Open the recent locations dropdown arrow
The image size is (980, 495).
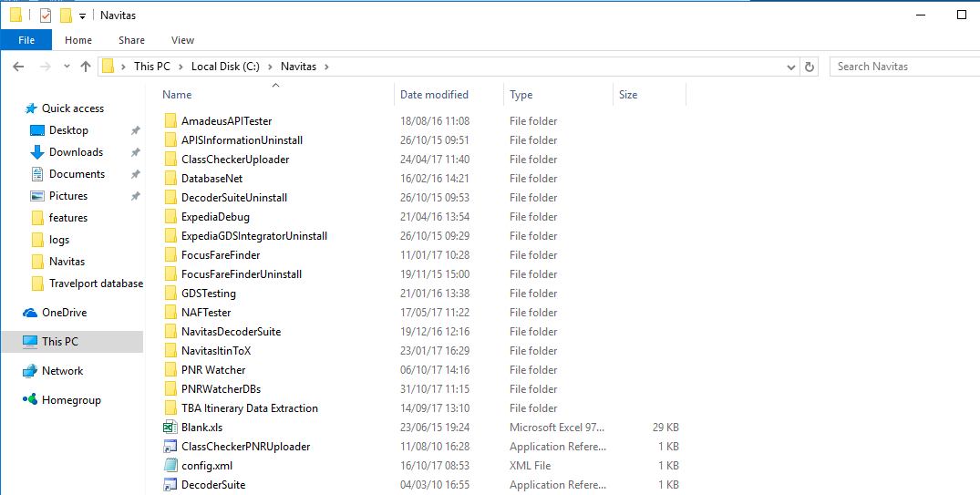click(67, 67)
